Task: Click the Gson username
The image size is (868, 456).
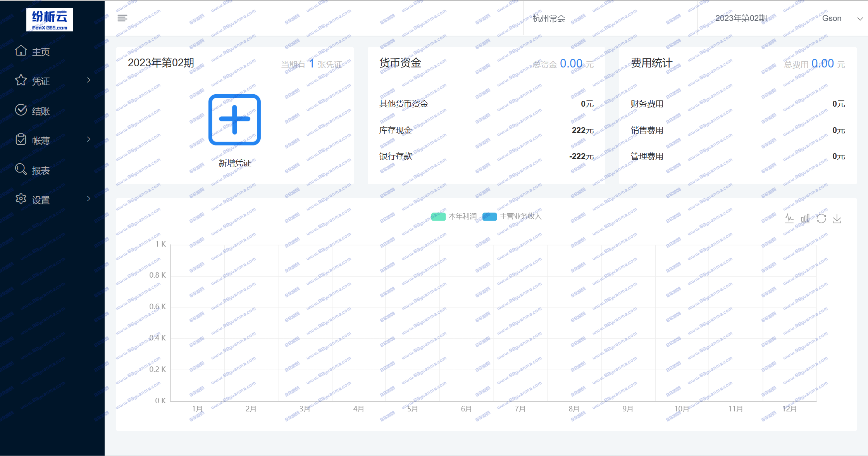Action: point(832,18)
